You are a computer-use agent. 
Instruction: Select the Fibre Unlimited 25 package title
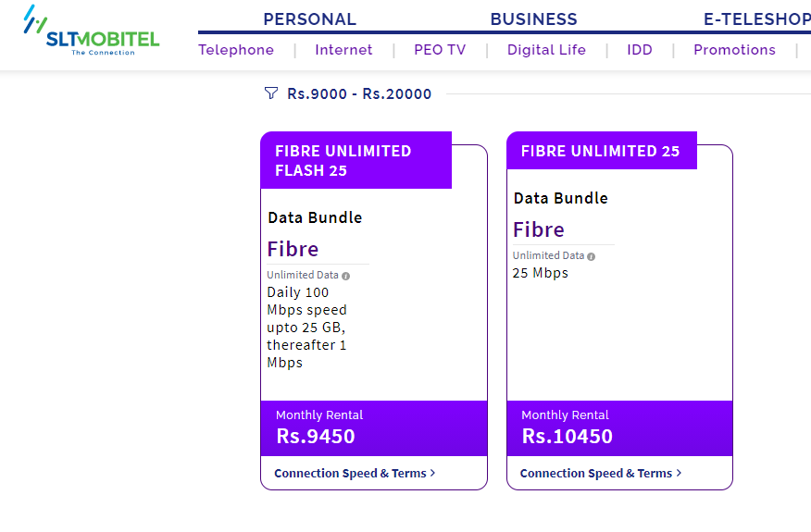pos(602,151)
